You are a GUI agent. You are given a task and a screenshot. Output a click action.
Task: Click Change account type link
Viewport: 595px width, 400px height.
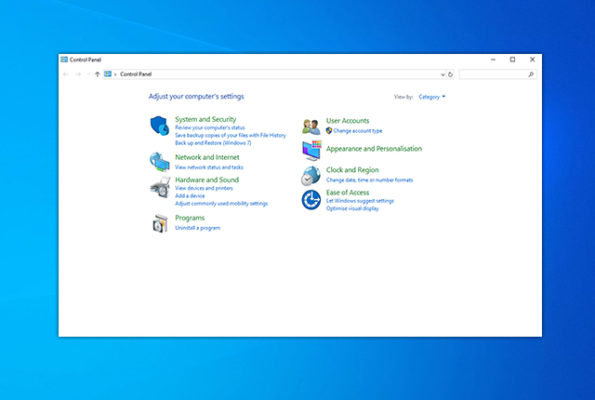pos(358,131)
